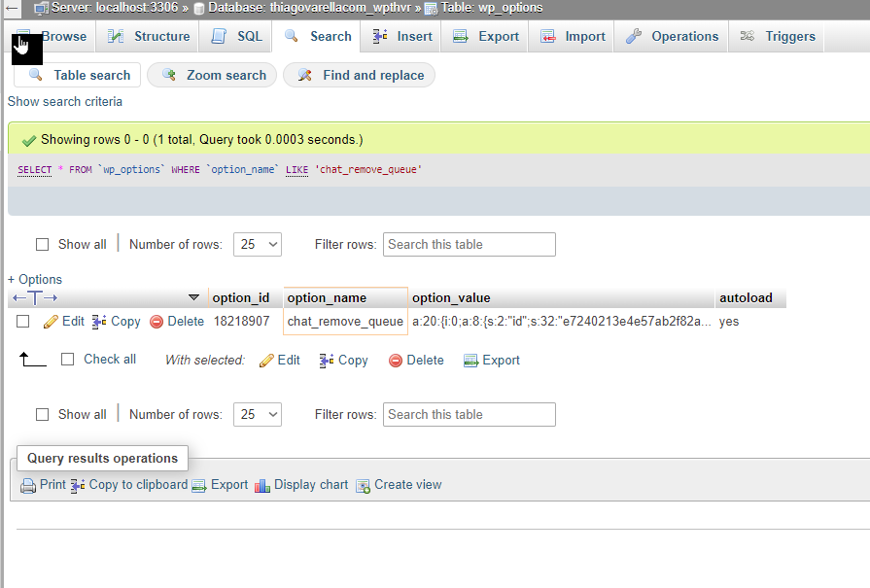
Task: Click the Copy icon for row 18218907
Action: click(x=99, y=322)
